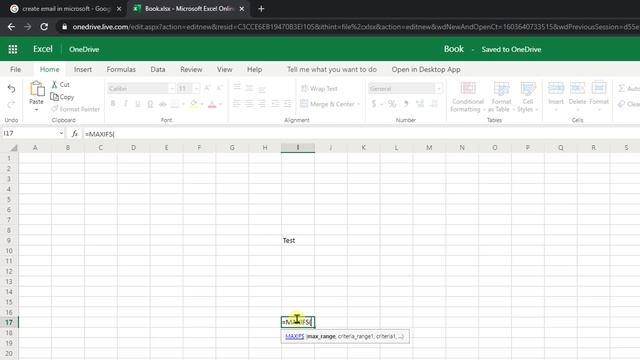Image resolution: width=640 pixels, height=360 pixels.
Task: Click the browser Back arrow
Action: 11,27
